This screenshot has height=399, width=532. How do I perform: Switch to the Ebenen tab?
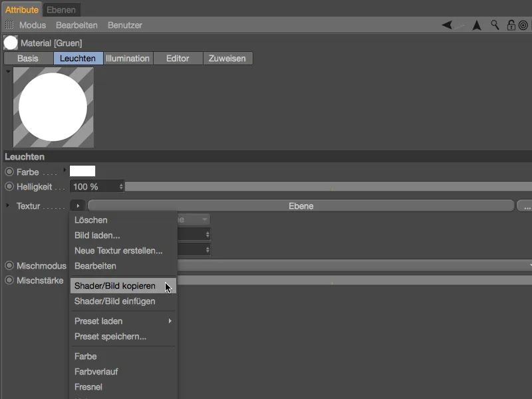click(x=61, y=10)
